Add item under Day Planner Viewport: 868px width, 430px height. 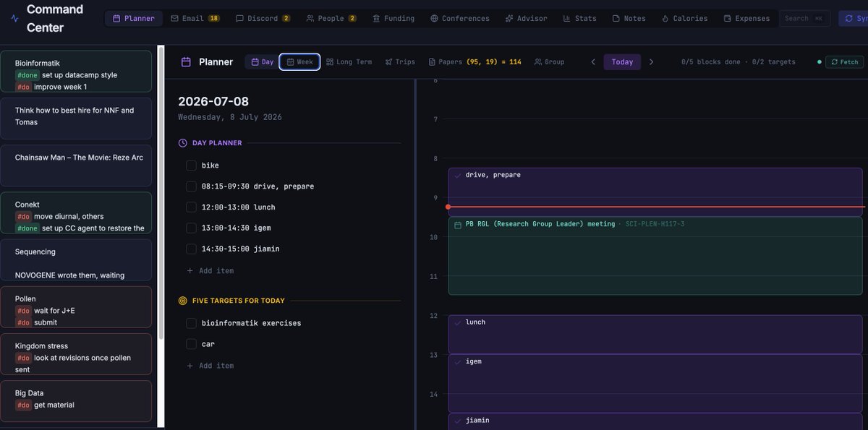click(210, 270)
